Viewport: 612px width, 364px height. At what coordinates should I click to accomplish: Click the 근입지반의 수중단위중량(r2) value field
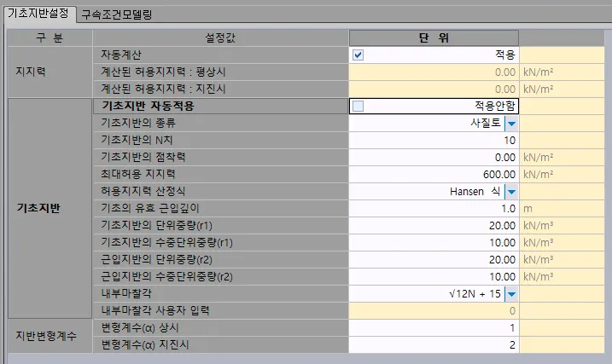434,277
